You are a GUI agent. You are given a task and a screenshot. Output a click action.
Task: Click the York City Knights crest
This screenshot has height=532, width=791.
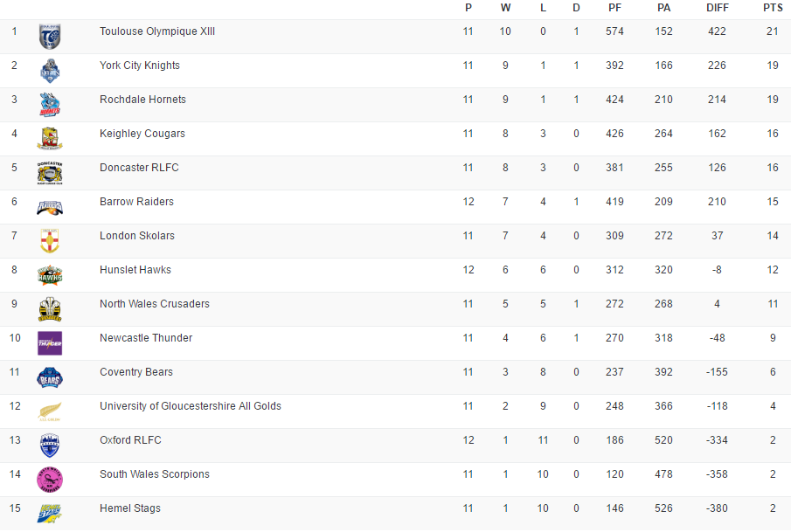pos(50,71)
